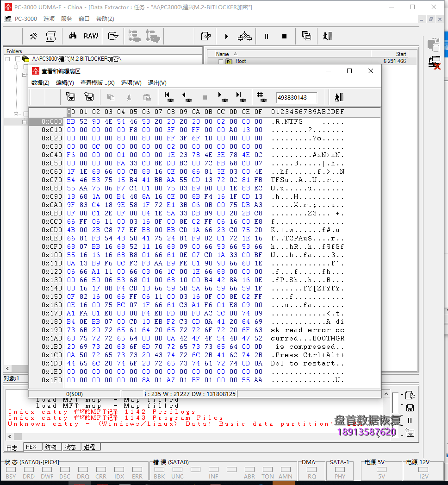Open the binoculars search tool
448x485 pixels.
pos(73,36)
